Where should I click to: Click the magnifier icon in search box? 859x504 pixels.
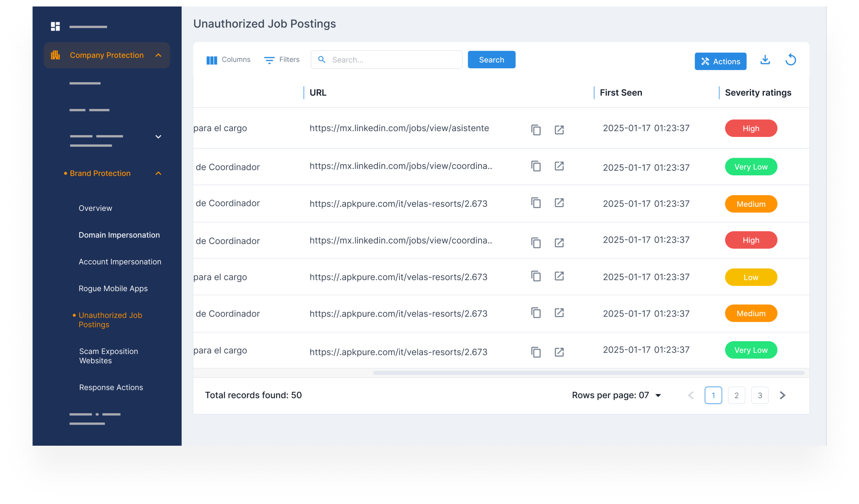tap(322, 60)
